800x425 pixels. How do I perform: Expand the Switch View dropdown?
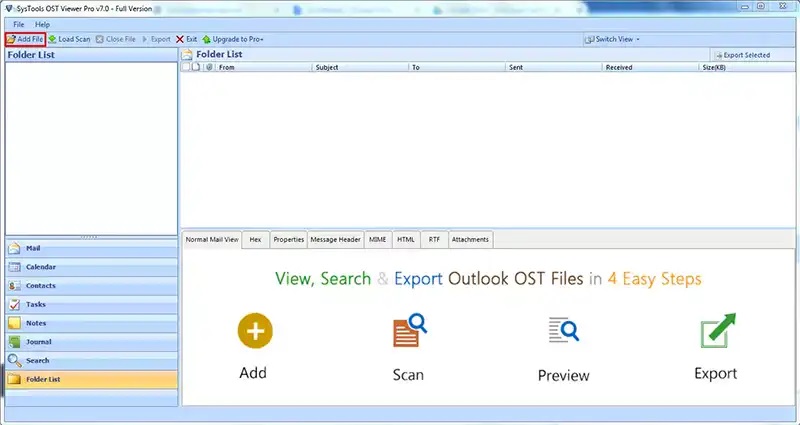tap(612, 39)
